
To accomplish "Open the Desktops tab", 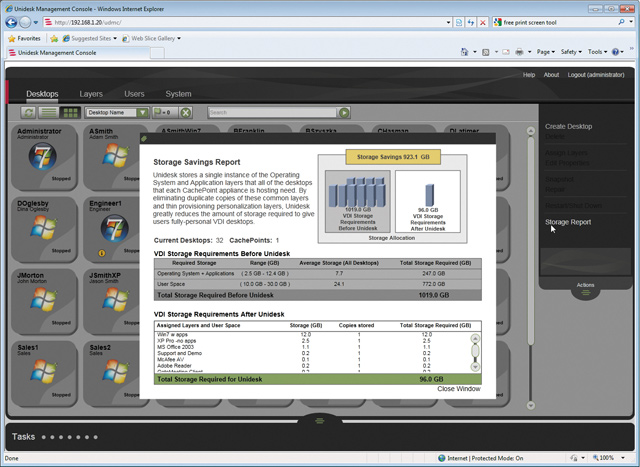I will pyautogui.click(x=42, y=94).
